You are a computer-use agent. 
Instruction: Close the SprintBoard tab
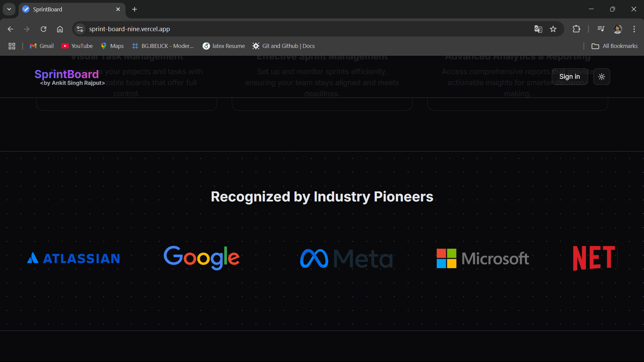[118, 9]
